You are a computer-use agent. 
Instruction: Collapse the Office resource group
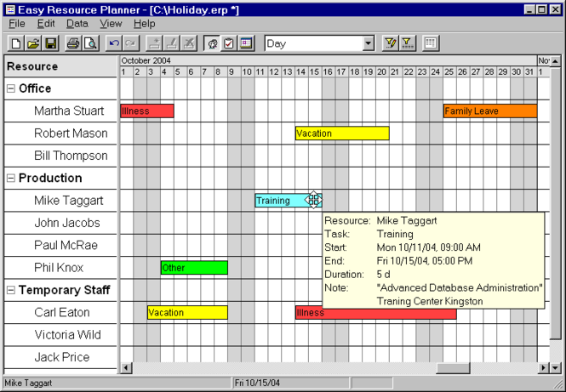click(x=11, y=88)
